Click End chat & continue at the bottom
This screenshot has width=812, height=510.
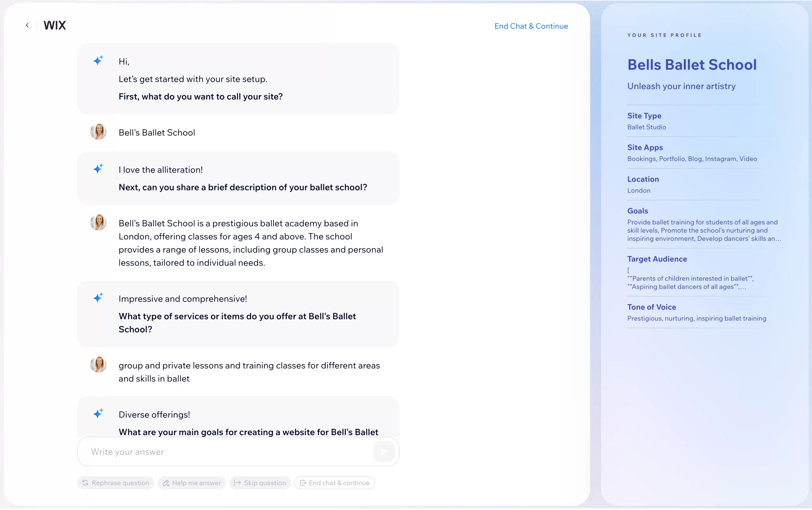(334, 482)
